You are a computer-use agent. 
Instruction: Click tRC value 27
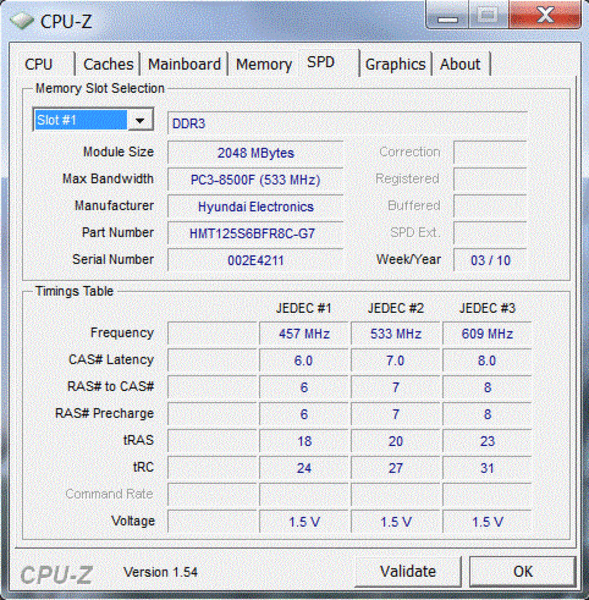(x=395, y=468)
